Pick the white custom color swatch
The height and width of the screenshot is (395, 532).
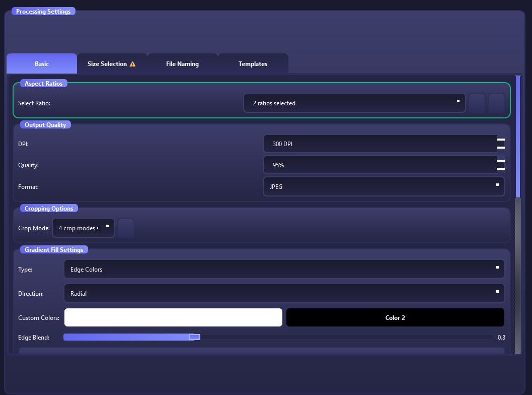pyautogui.click(x=173, y=317)
